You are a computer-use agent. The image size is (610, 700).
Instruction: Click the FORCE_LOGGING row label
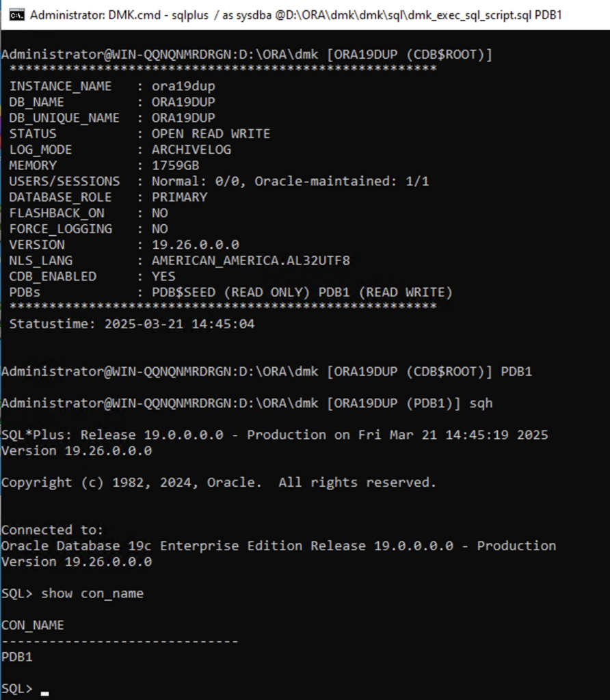click(x=61, y=229)
